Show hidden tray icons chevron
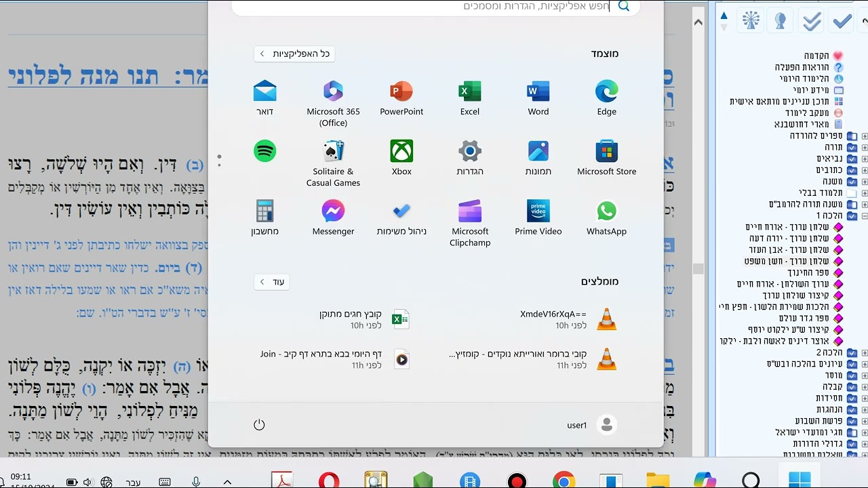Image resolution: width=868 pixels, height=488 pixels. (227, 482)
